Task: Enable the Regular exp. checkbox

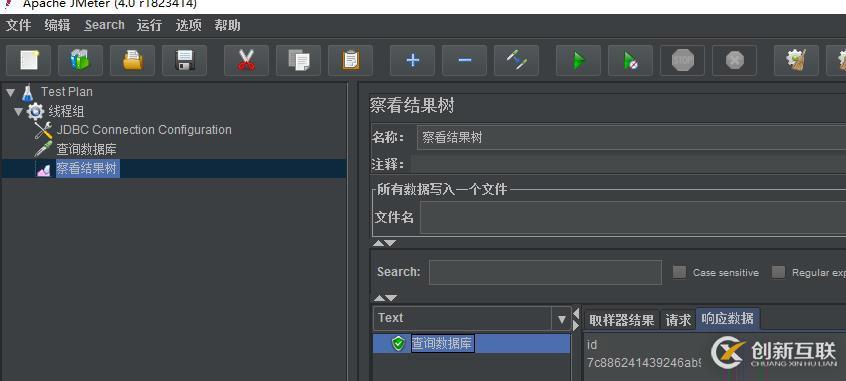Action: pos(778,272)
